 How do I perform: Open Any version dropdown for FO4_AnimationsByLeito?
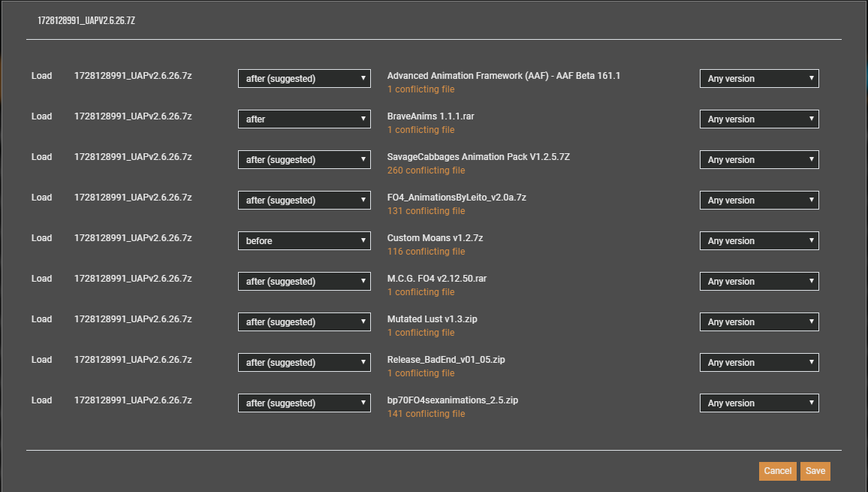click(x=759, y=200)
